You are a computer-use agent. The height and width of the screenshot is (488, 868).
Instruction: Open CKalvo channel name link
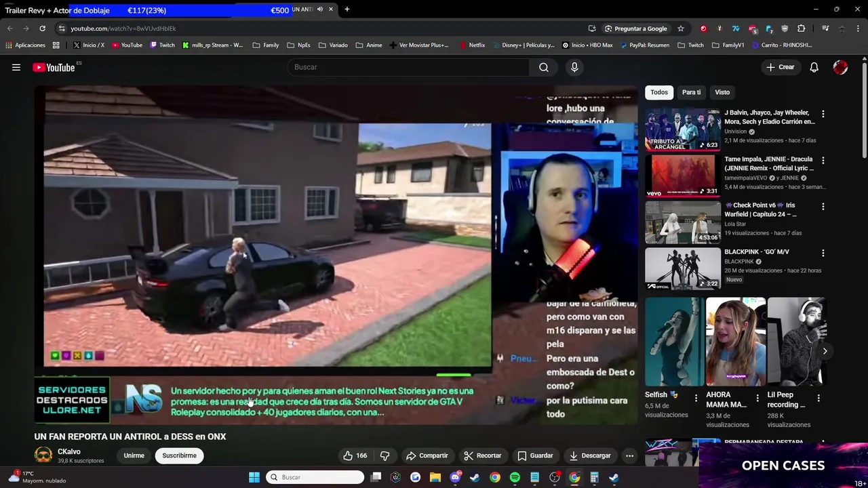coord(69,451)
